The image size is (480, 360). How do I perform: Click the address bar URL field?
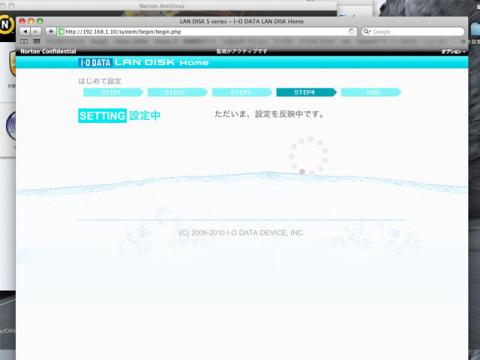click(207, 32)
